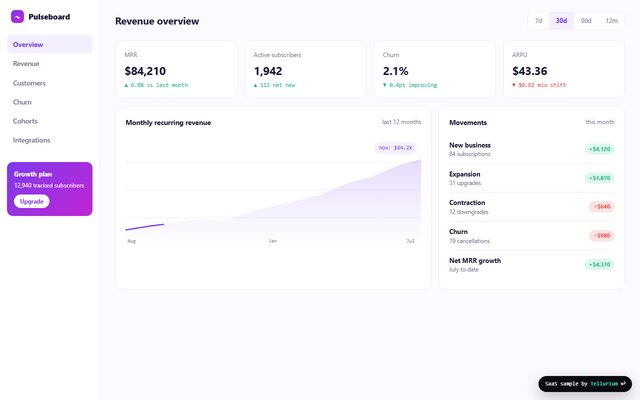Go to Revenue in the sidebar
The width and height of the screenshot is (640, 400).
50,64
